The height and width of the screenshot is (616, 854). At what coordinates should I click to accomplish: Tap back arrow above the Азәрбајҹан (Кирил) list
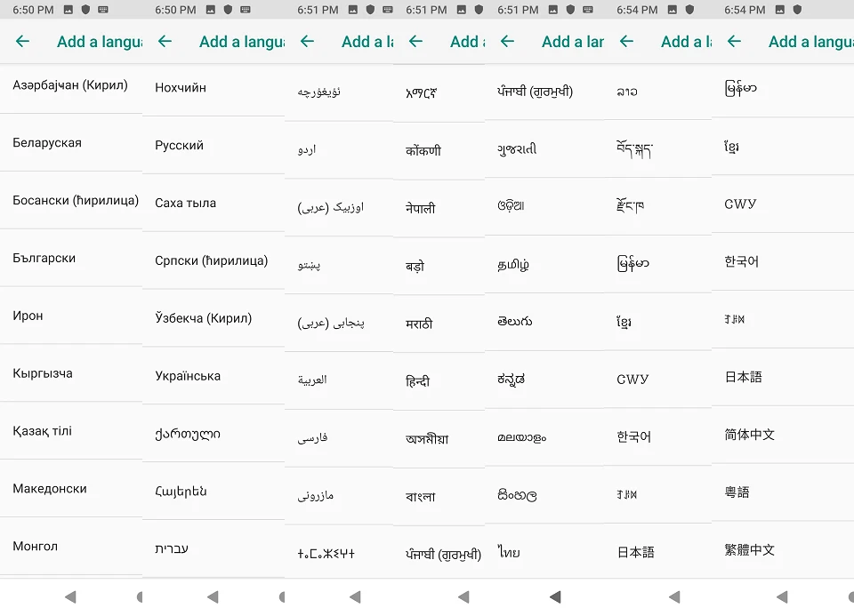[22, 42]
